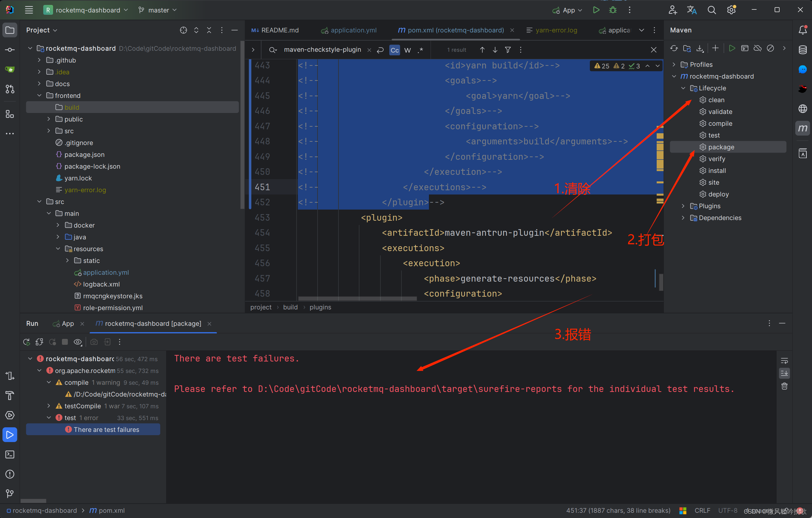Add a Maven project with plus icon

click(715, 48)
